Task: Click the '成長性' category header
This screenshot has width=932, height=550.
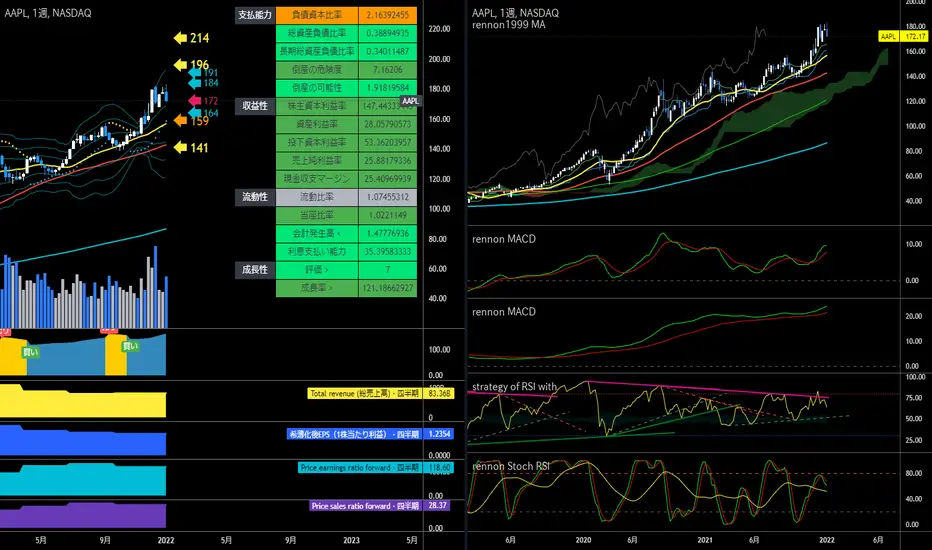Action: 255,269
